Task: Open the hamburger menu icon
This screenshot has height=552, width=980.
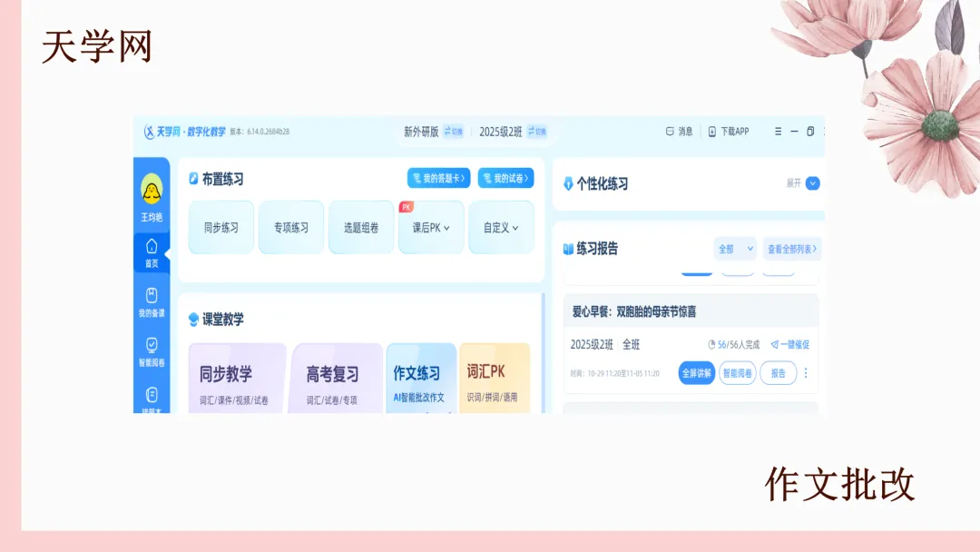Action: click(779, 132)
